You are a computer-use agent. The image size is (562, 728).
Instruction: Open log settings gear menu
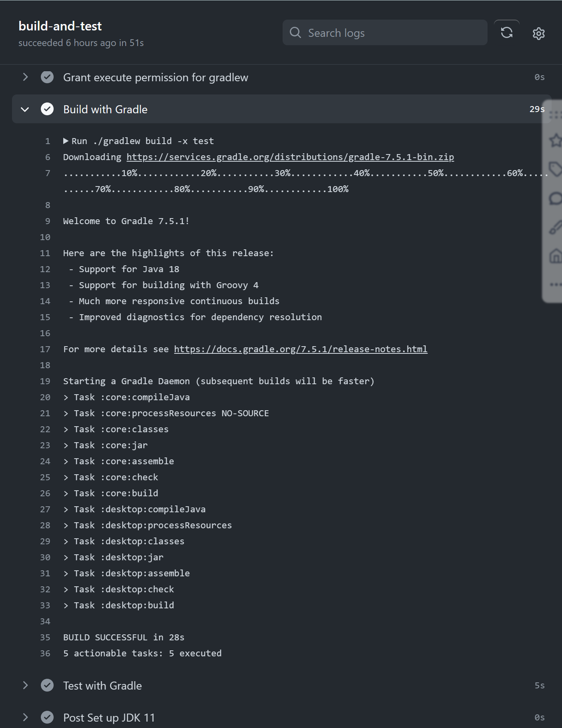coord(538,34)
